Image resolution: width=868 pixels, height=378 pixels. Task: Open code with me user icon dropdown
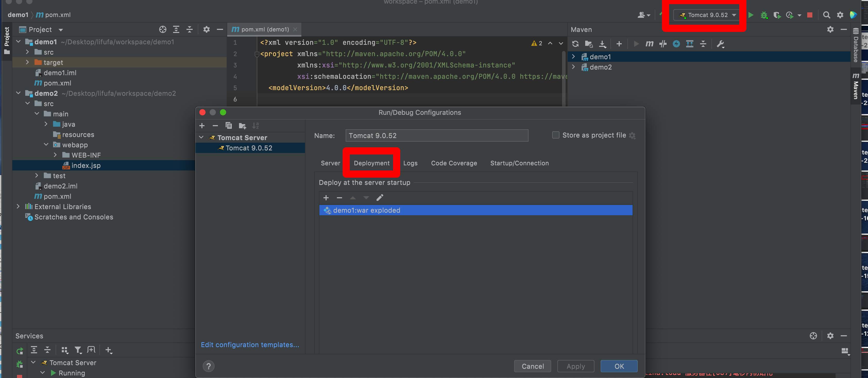644,15
